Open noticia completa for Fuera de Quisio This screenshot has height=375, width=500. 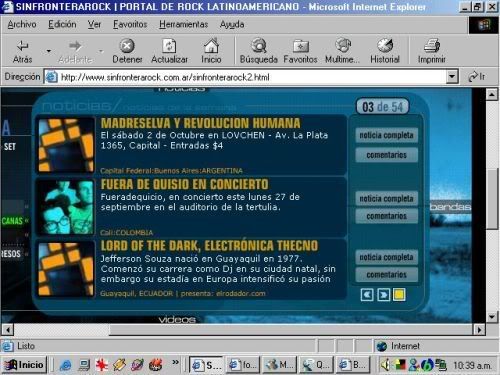point(386,199)
